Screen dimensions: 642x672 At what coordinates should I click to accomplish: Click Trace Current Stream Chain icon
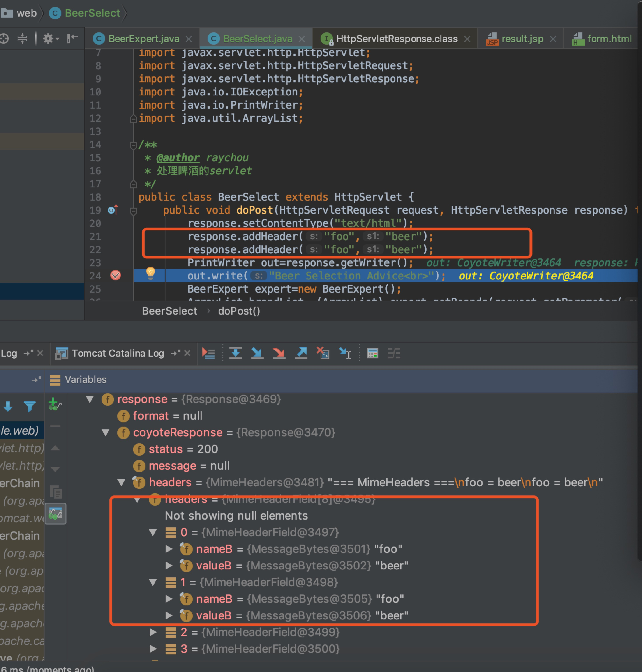coord(394,353)
